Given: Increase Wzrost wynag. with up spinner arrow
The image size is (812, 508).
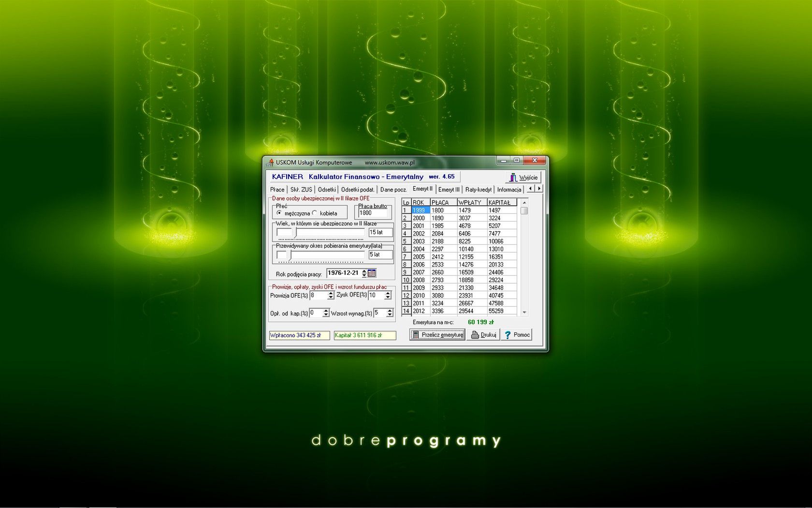Looking at the screenshot, I should (x=390, y=311).
